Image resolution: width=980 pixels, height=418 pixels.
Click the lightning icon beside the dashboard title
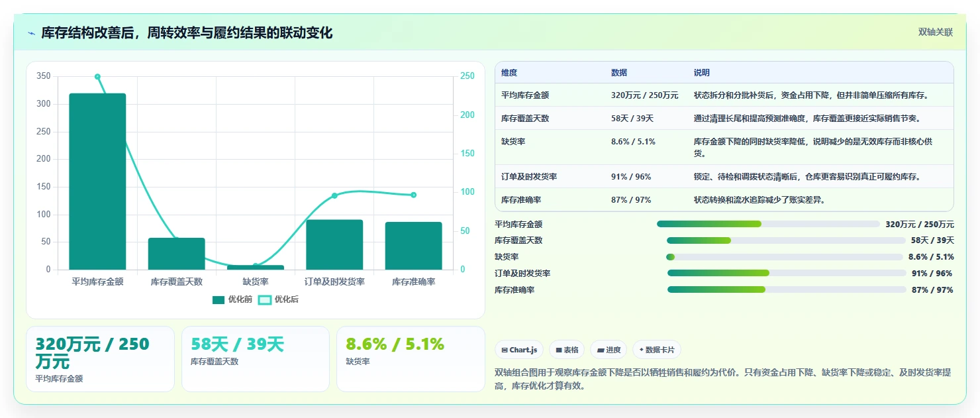click(31, 33)
